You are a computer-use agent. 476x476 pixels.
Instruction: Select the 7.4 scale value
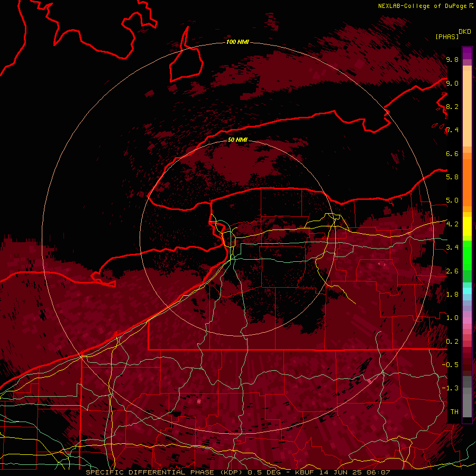[452, 130]
